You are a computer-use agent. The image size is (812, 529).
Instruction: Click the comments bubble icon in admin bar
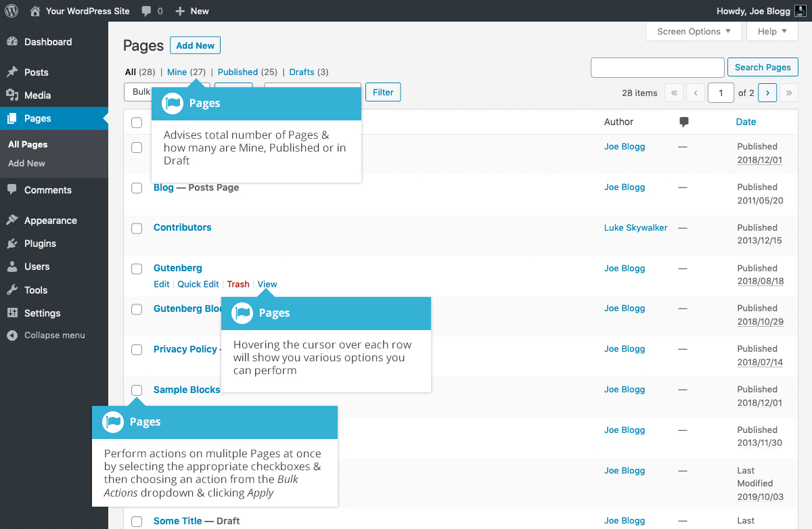147,11
